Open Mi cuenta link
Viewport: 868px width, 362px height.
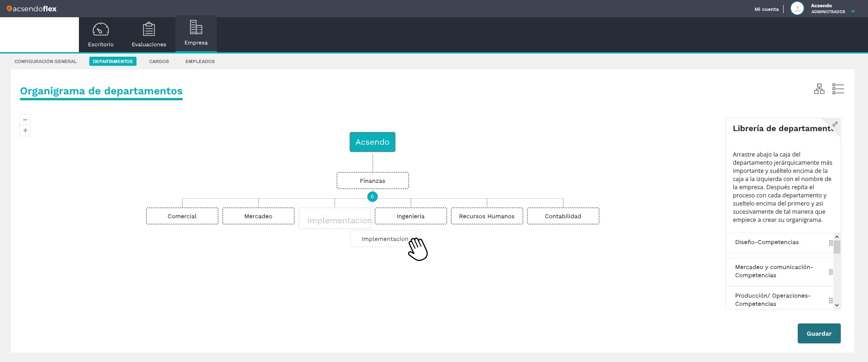pos(766,9)
